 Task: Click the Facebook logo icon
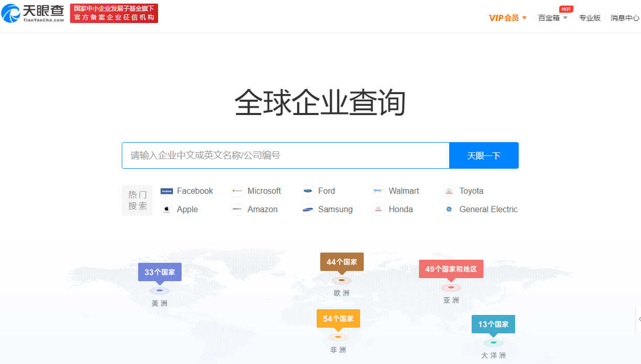click(x=167, y=191)
